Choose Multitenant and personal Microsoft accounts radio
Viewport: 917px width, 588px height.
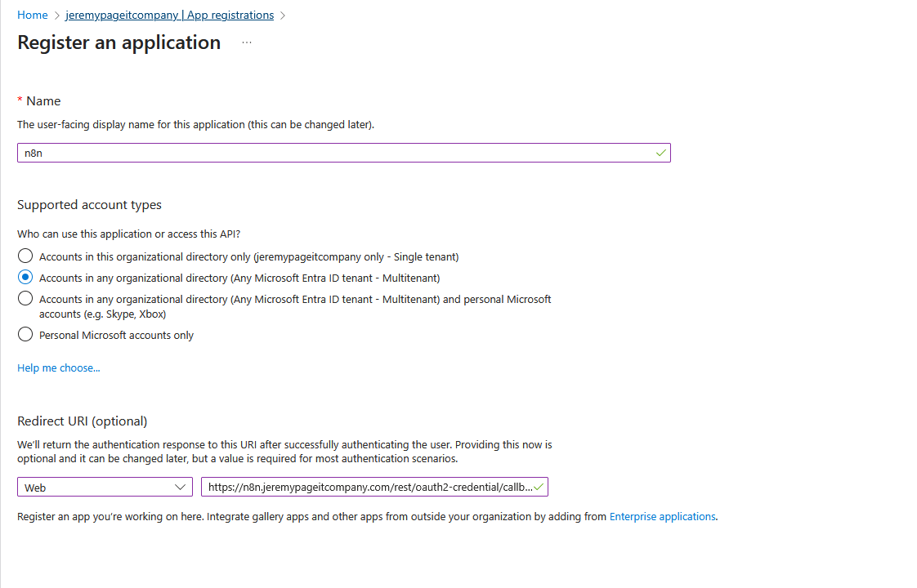tap(25, 299)
